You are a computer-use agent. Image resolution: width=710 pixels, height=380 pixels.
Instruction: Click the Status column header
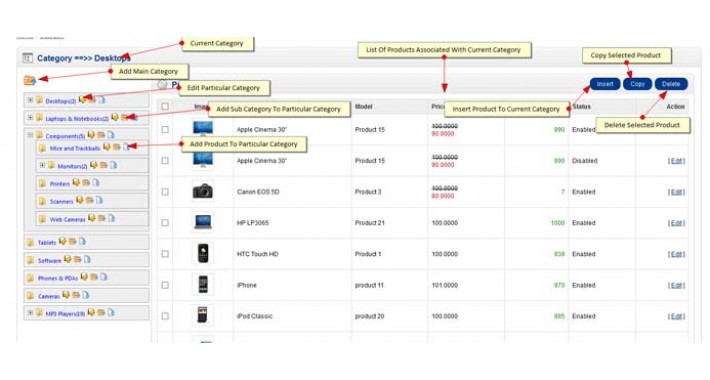click(581, 106)
